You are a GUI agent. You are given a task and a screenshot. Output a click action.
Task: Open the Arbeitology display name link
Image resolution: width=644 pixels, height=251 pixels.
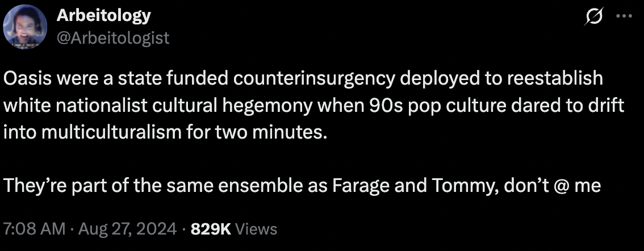103,15
